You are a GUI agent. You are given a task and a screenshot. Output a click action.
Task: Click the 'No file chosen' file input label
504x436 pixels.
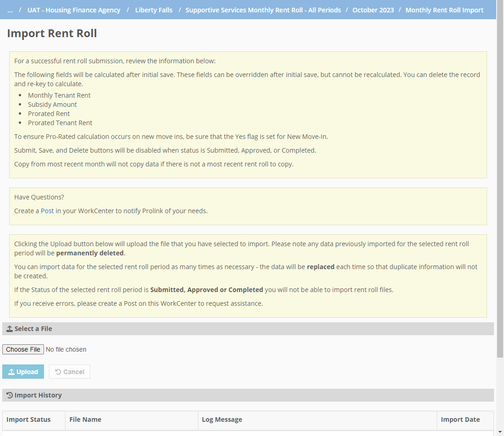click(66, 349)
